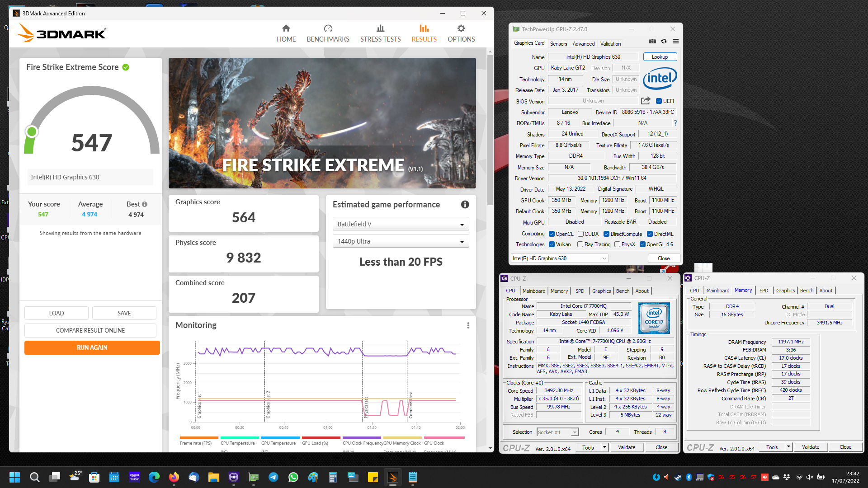
Task: Refresh GPU-Z using the refresh icon
Action: [664, 41]
